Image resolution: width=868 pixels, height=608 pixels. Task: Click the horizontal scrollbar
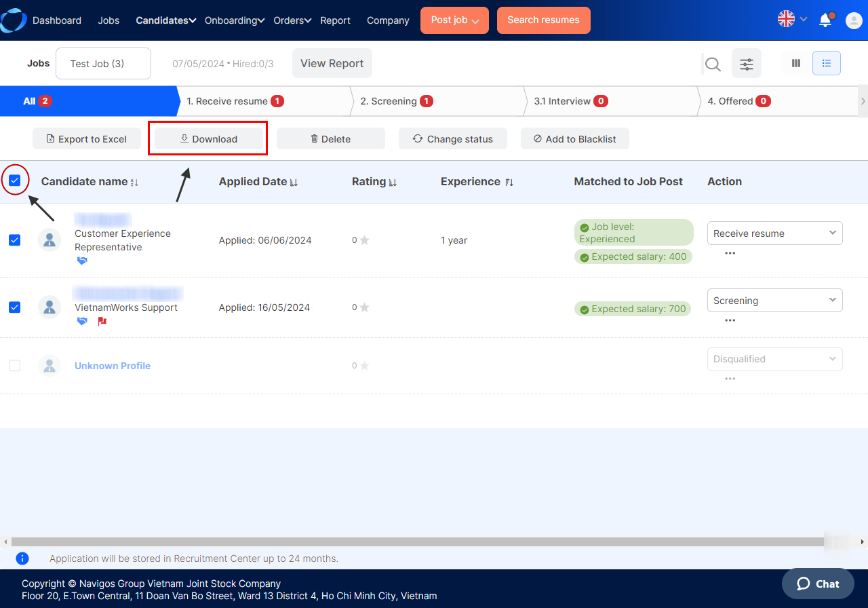(x=417, y=542)
